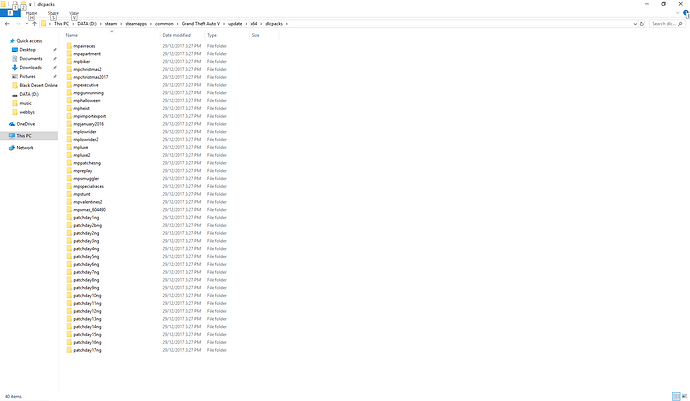Open the music folder in navigation pane
This screenshot has width=690, height=401.
(x=26, y=103)
